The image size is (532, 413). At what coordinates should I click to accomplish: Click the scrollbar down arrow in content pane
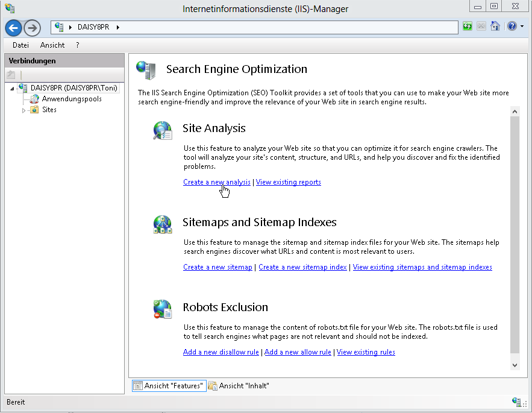tap(515, 365)
